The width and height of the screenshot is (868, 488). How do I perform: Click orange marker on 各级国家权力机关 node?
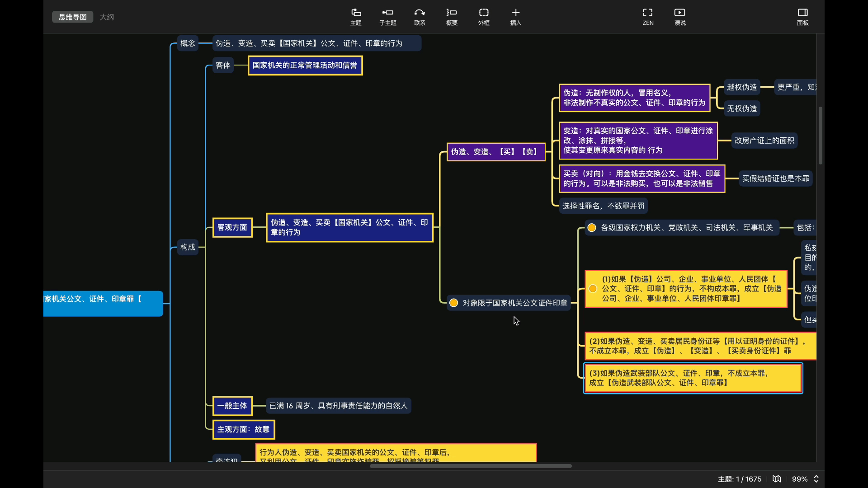[592, 228]
